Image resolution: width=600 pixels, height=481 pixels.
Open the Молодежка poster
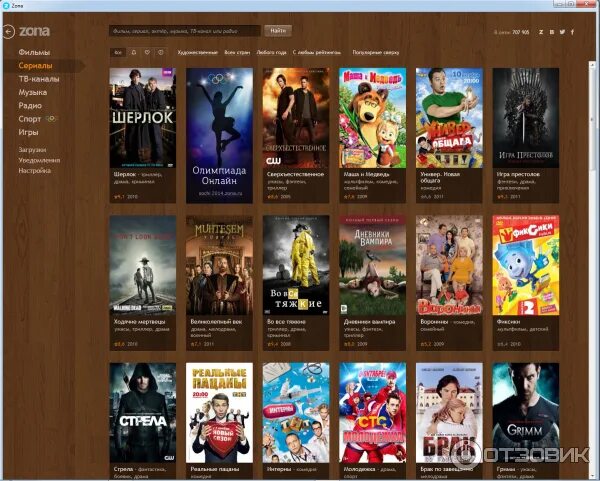(373, 413)
